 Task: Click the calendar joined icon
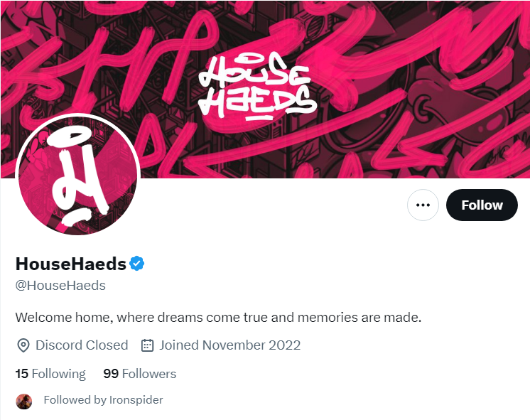(147, 345)
